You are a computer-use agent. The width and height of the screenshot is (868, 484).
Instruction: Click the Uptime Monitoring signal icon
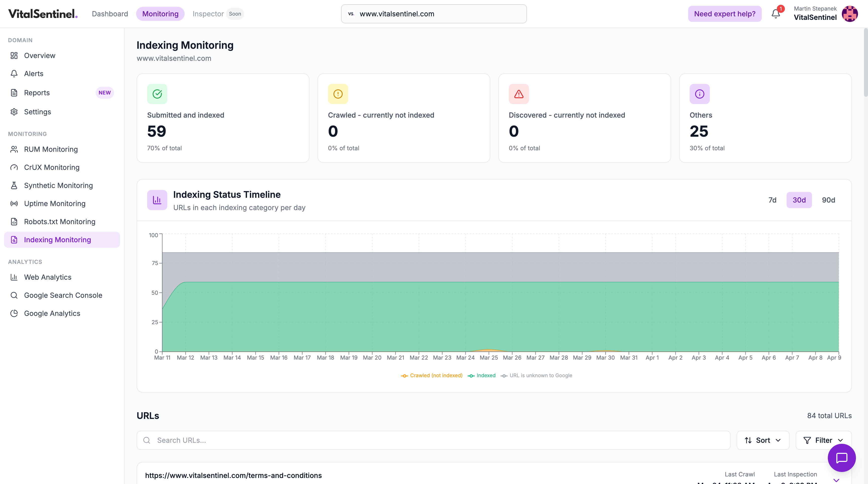pyautogui.click(x=14, y=203)
